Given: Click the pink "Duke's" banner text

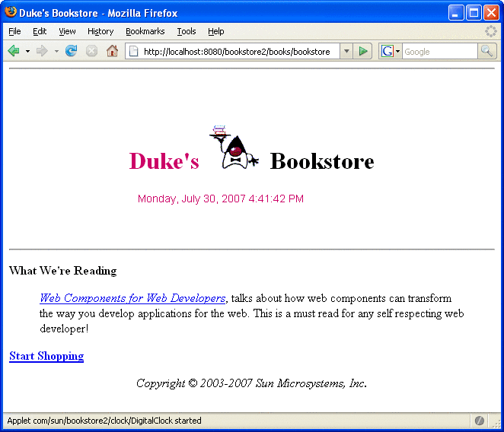Looking at the screenshot, I should (164, 160).
